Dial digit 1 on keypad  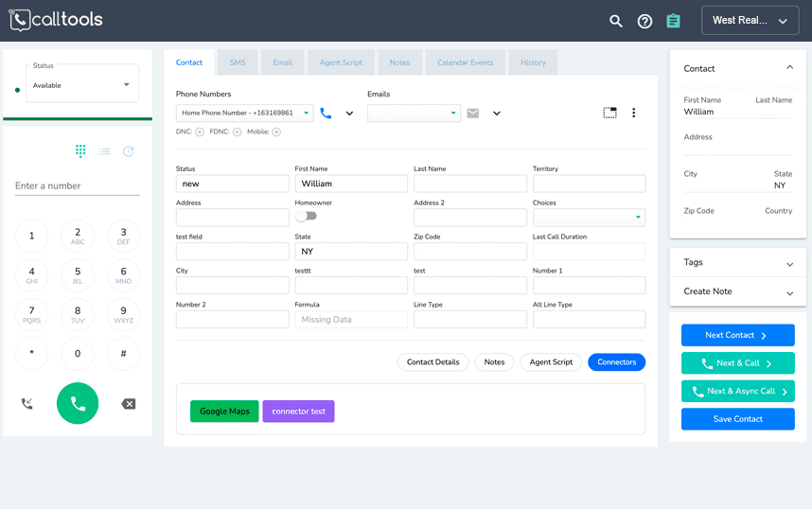31,237
